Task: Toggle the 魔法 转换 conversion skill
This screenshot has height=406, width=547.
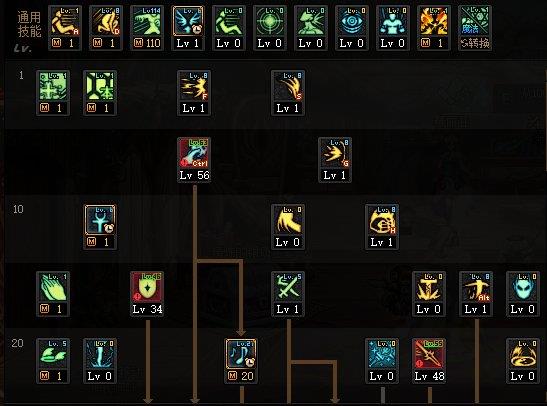Action: (x=475, y=28)
